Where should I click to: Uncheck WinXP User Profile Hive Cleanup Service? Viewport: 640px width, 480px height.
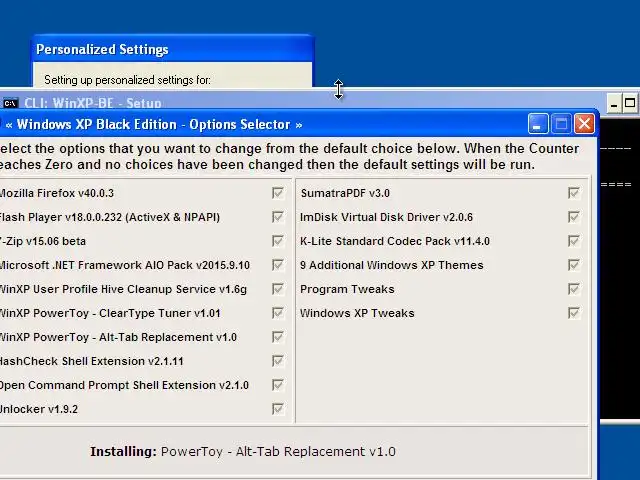point(278,289)
